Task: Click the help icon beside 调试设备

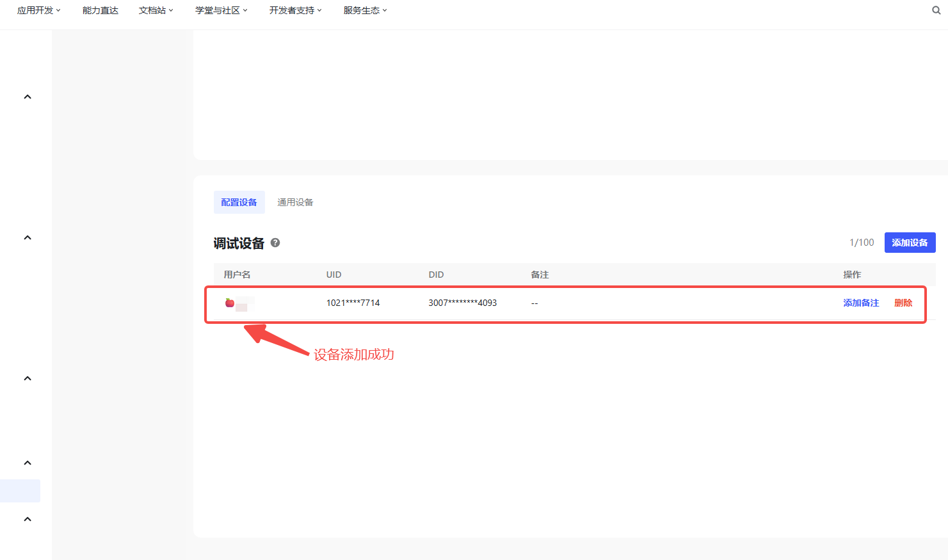Action: click(275, 243)
